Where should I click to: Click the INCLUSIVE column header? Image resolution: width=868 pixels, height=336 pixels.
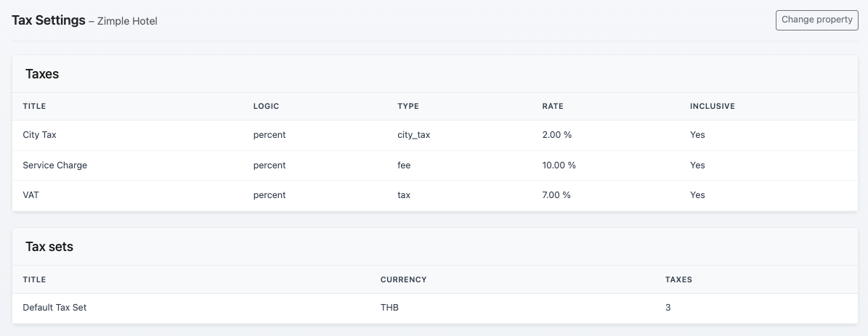pyautogui.click(x=712, y=107)
